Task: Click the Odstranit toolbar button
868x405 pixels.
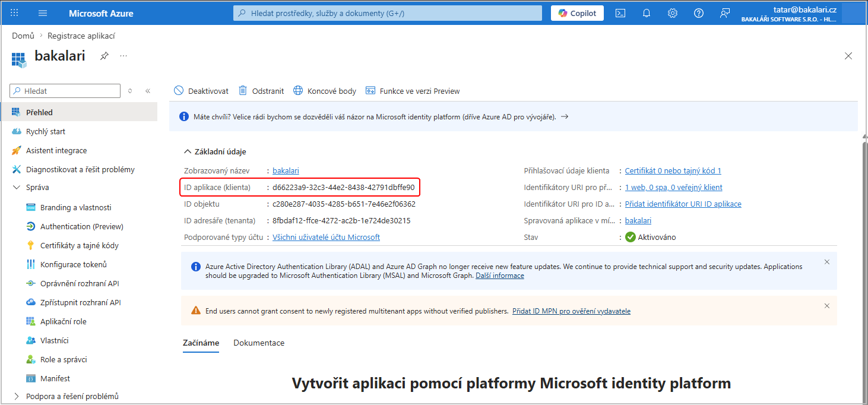Action: pyautogui.click(x=261, y=91)
